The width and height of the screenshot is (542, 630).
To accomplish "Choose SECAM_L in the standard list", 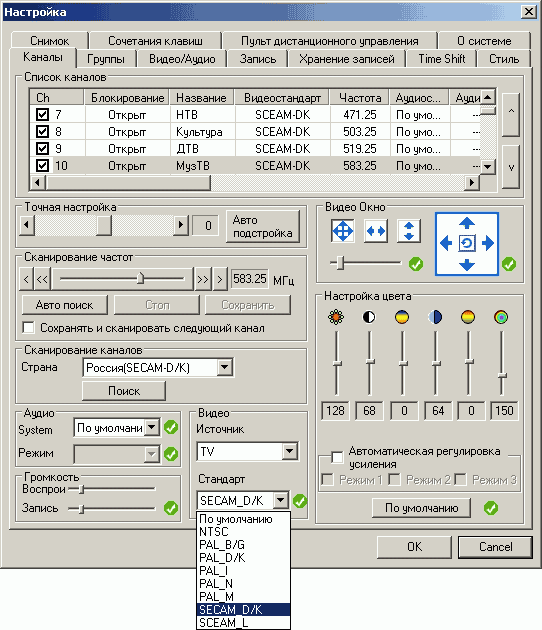I will 243,623.
